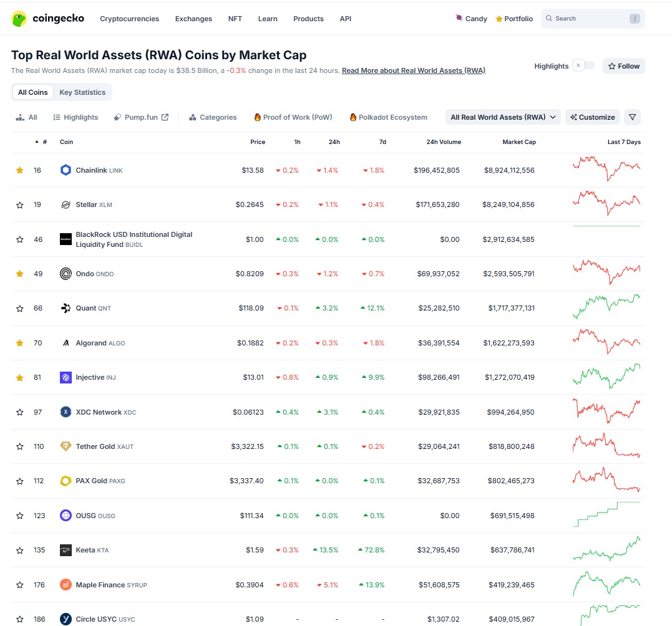Click the Polkadot Ecosystem flame icon
The image size is (672, 626).
pos(353,117)
